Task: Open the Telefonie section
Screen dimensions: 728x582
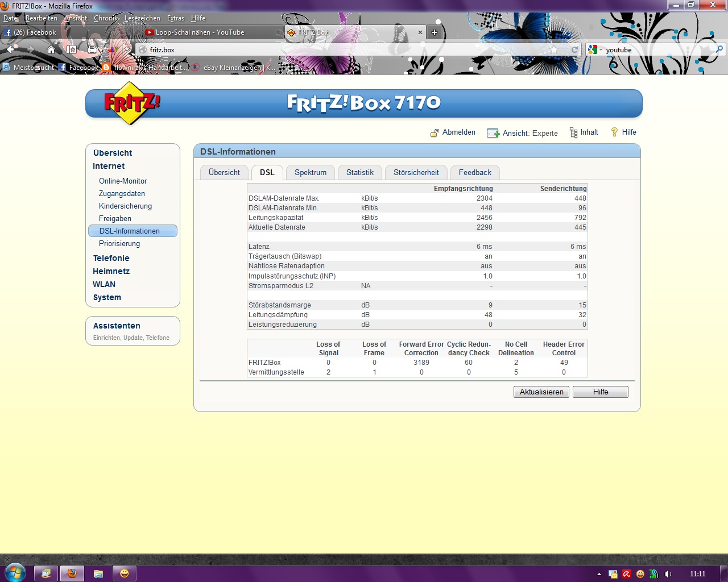Action: pos(111,258)
